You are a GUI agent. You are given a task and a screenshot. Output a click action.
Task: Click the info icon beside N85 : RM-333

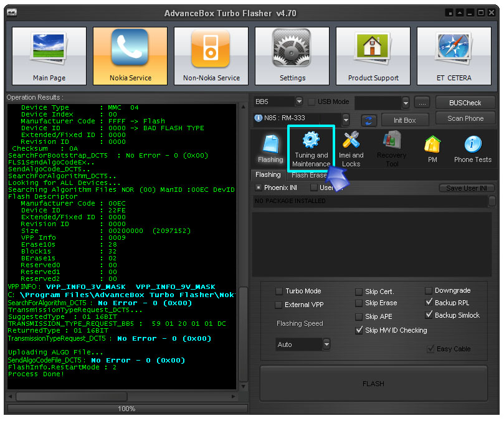point(258,118)
